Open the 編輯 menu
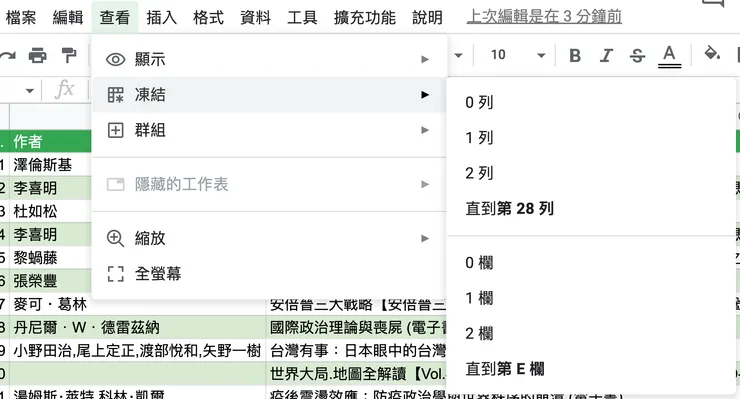This screenshot has height=399, width=740. 68,17
